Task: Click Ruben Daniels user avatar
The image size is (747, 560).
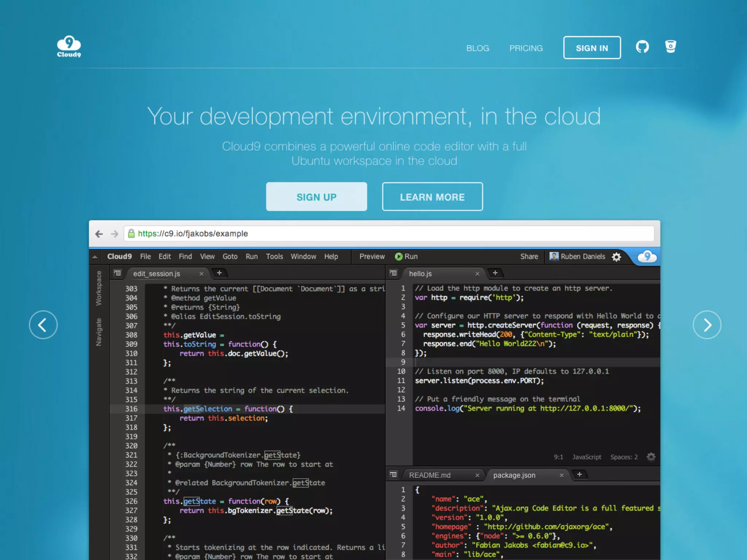Action: (x=554, y=256)
